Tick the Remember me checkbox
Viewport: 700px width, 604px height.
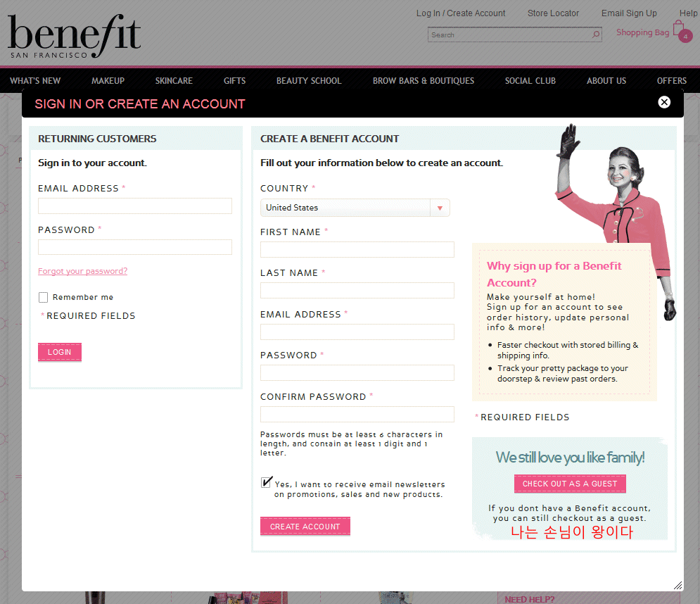coord(44,297)
